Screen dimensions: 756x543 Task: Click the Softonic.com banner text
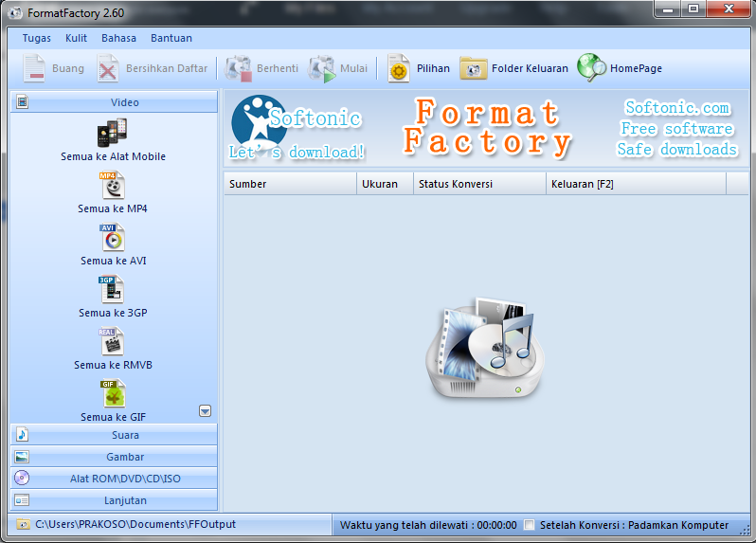[677, 107]
